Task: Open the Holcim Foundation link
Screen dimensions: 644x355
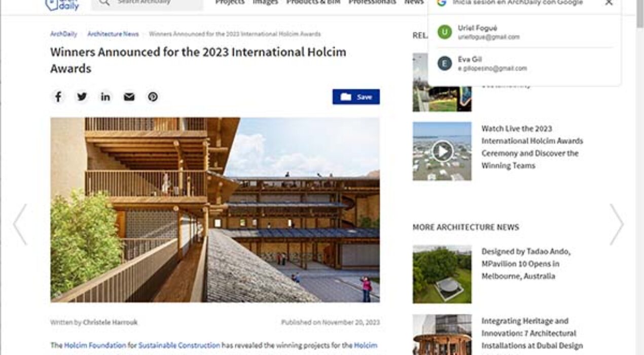Action: click(x=95, y=345)
